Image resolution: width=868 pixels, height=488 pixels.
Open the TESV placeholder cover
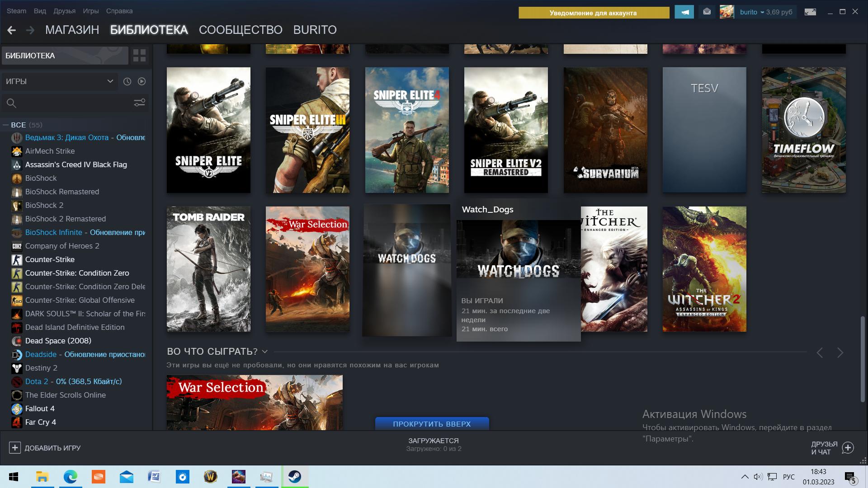tap(704, 130)
